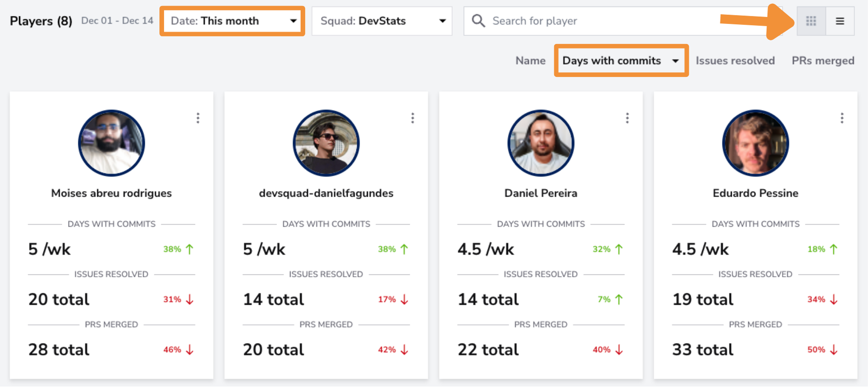Screen dimensions: 868x387
Task: Sort players by Issues resolved
Action: click(735, 60)
